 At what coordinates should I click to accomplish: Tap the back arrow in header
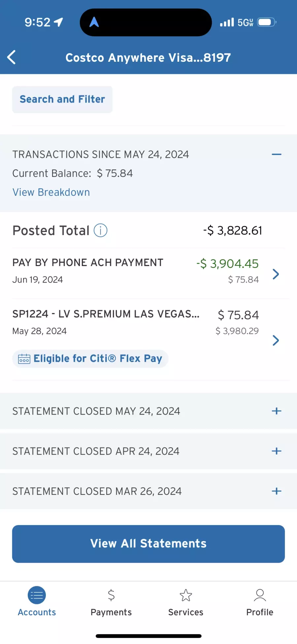click(12, 57)
